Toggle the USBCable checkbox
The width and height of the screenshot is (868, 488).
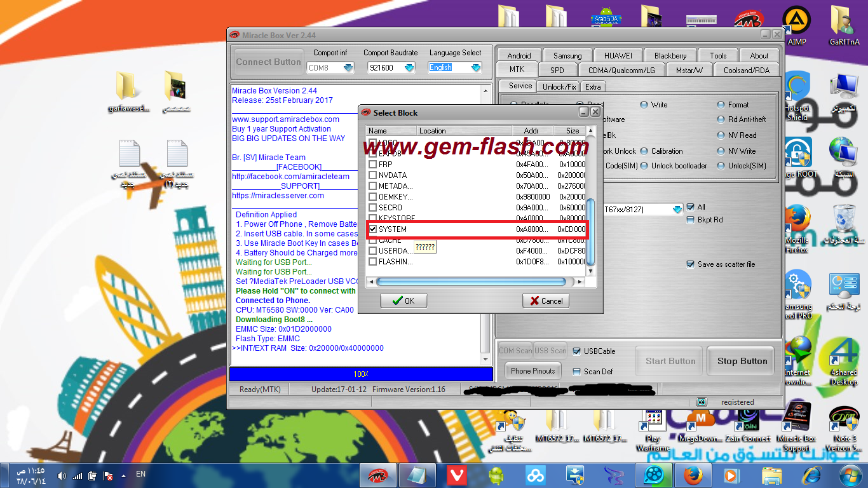pos(577,351)
